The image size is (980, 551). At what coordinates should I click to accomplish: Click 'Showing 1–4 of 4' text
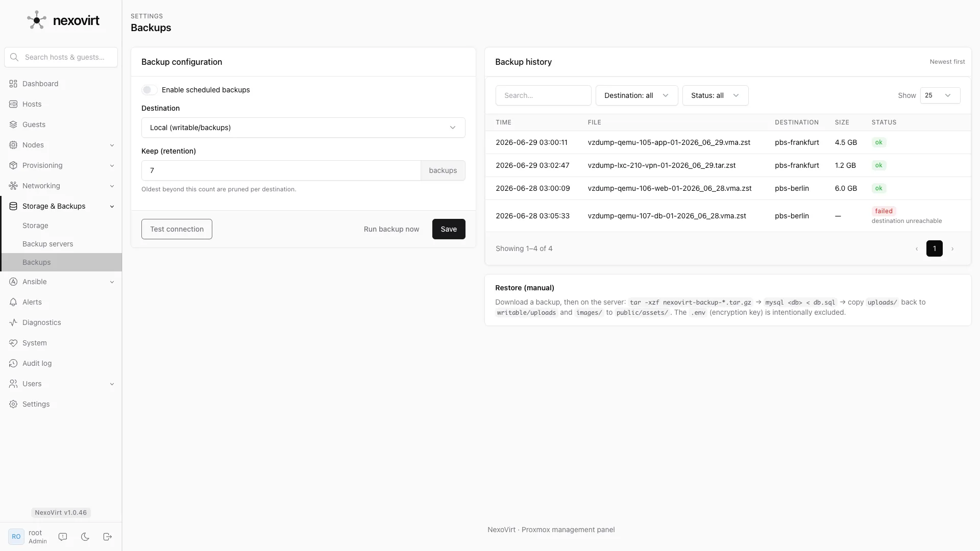(524, 248)
